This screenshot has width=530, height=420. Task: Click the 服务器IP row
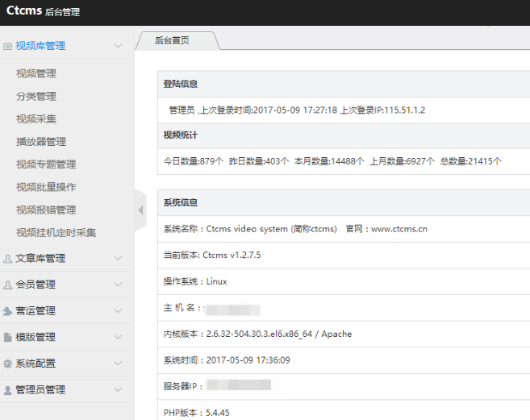pyautogui.click(x=344, y=387)
